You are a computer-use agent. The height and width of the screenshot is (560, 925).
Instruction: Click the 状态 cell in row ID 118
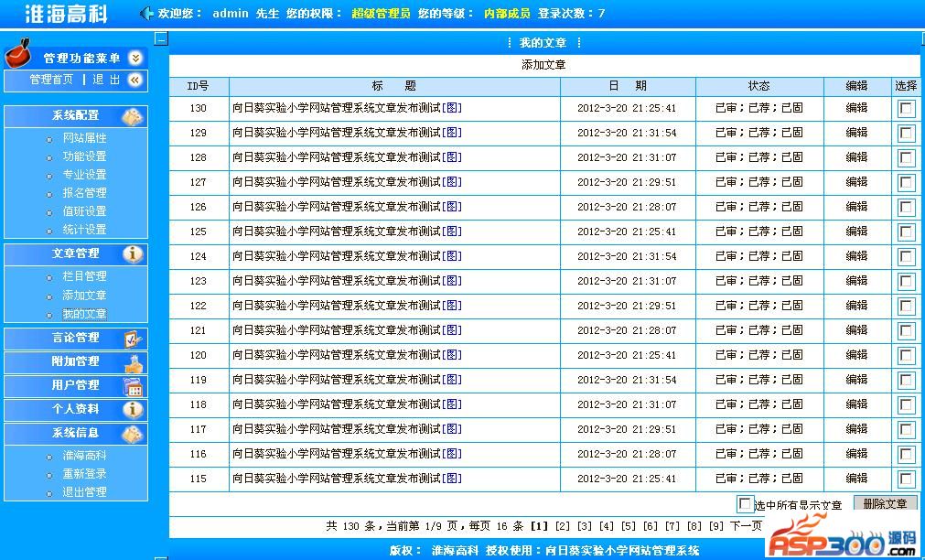click(759, 404)
